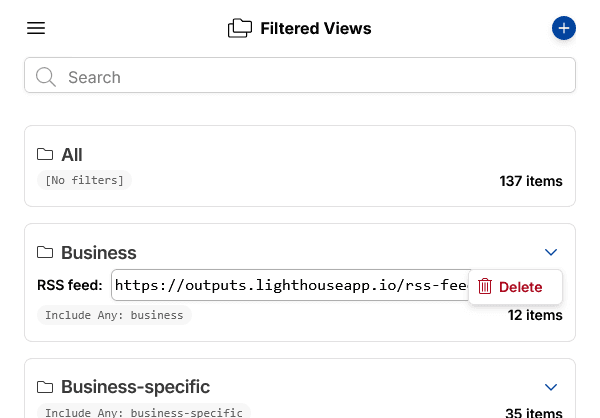
Task: Click the search magnifier icon
Action: tap(46, 77)
